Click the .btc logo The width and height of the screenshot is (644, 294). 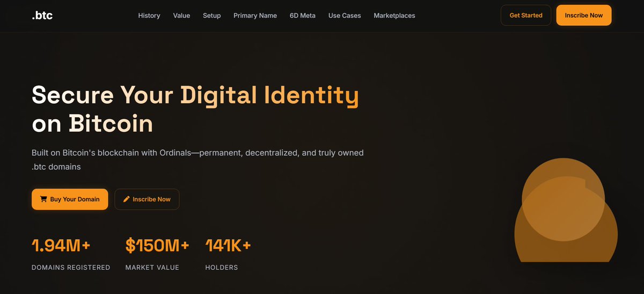point(42,15)
